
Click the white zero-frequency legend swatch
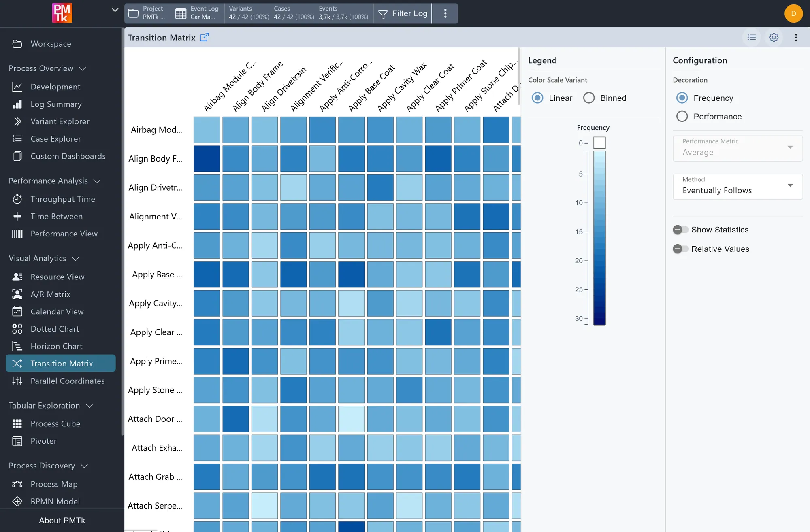click(x=599, y=143)
